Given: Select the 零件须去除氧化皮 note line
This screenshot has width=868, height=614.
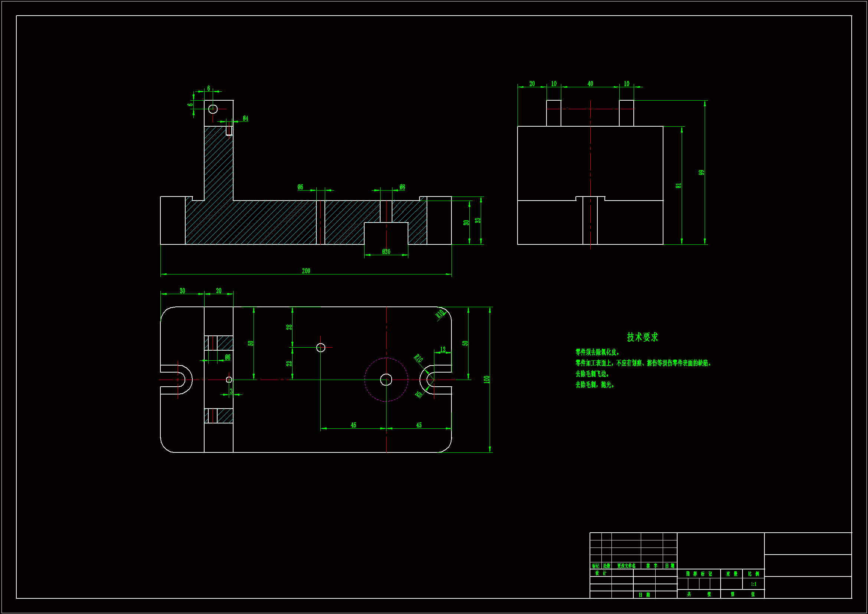Looking at the screenshot, I should pyautogui.click(x=597, y=352).
